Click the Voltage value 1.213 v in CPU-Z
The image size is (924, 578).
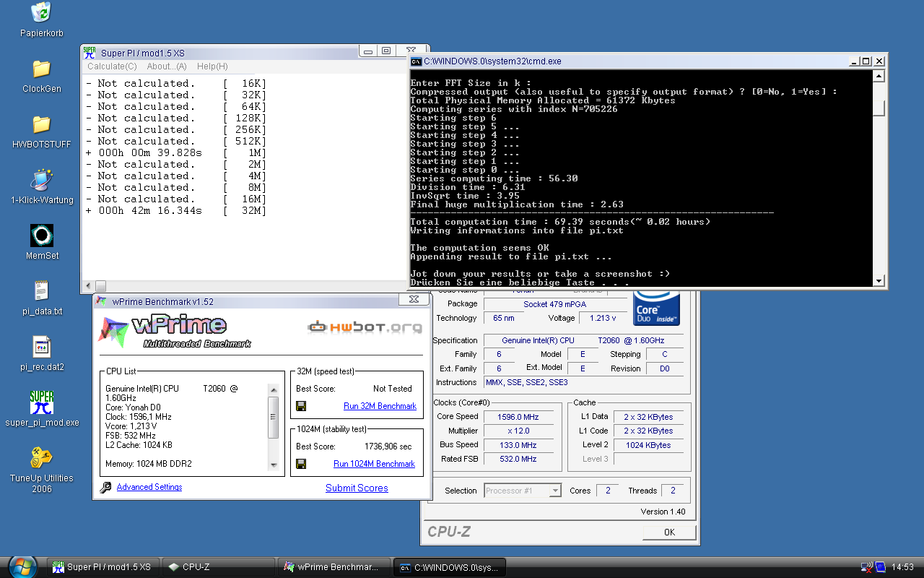point(603,318)
